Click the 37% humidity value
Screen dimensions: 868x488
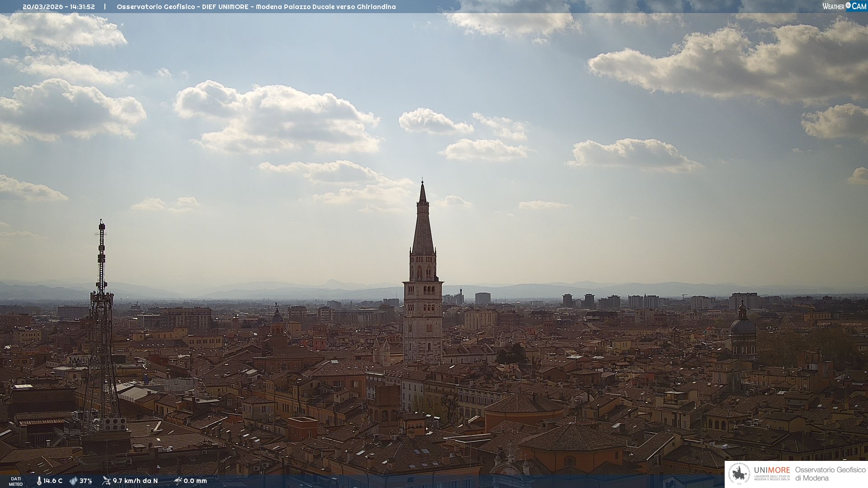tap(86, 481)
